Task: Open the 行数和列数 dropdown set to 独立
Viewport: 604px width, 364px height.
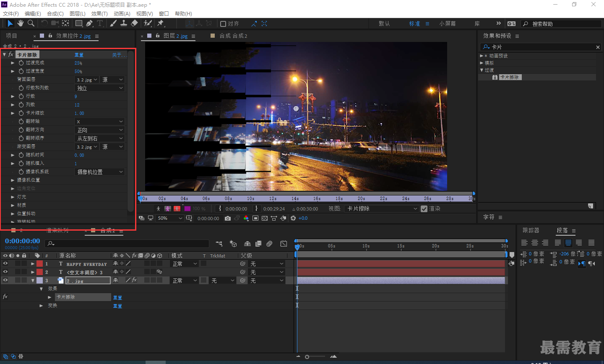Action: (x=100, y=88)
